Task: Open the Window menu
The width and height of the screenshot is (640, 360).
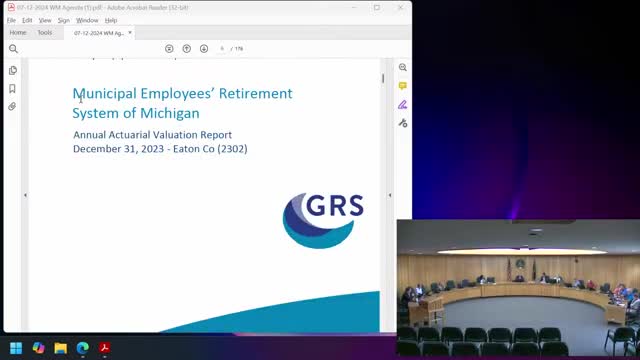Action: (x=87, y=20)
